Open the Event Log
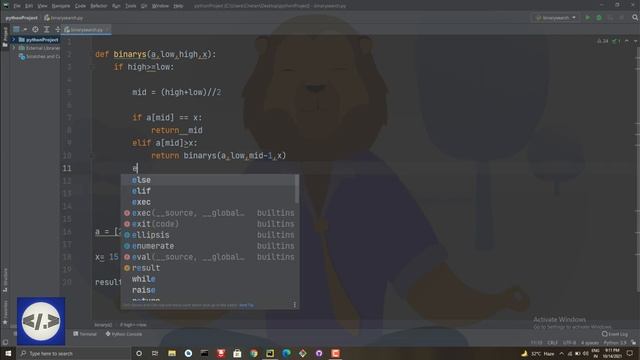The image size is (640, 360). click(615, 334)
